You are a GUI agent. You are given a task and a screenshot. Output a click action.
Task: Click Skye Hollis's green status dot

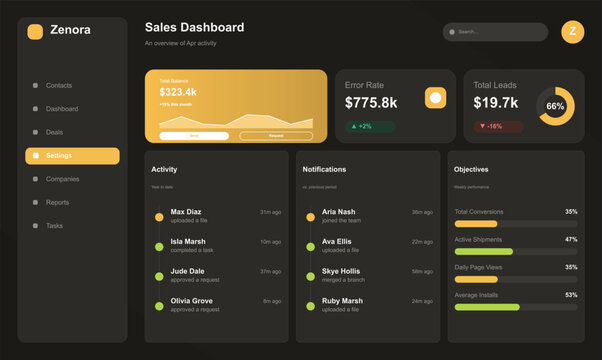click(311, 276)
